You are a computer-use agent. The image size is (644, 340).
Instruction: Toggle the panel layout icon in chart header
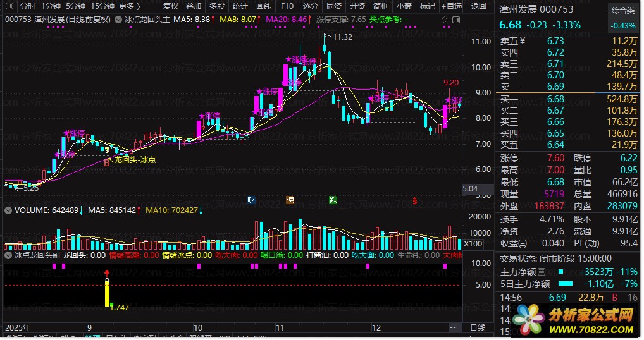456,20
